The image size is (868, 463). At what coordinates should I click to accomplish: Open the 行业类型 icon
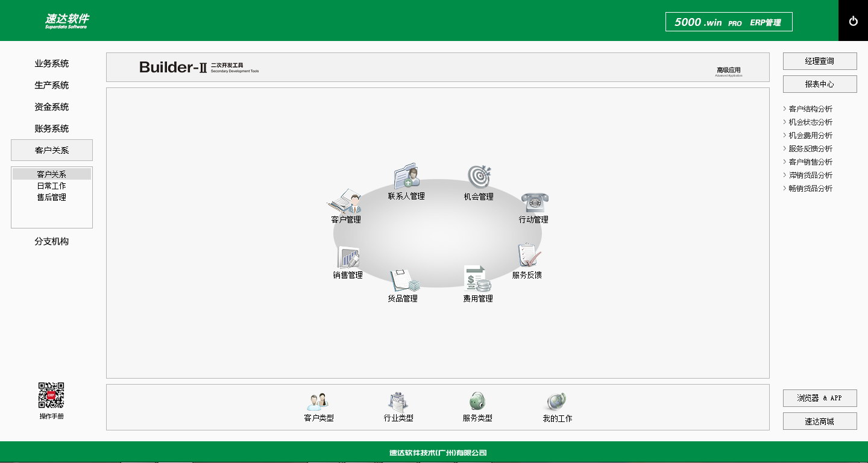398,402
